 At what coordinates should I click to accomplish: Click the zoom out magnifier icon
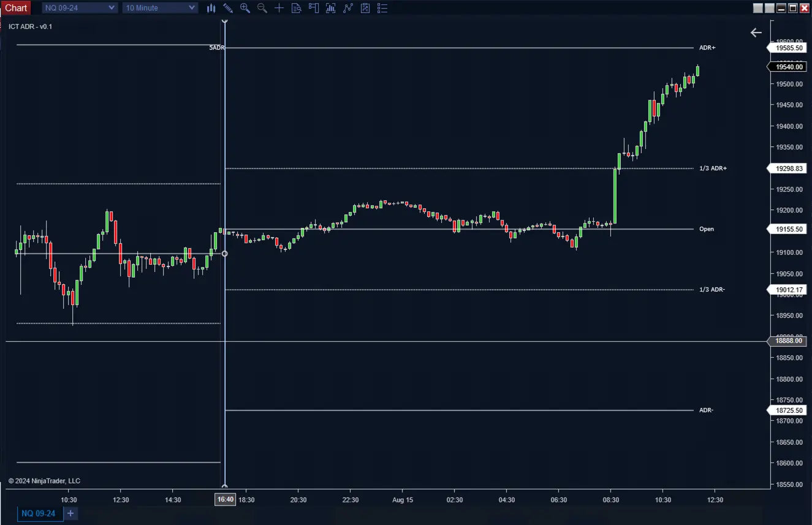point(262,8)
